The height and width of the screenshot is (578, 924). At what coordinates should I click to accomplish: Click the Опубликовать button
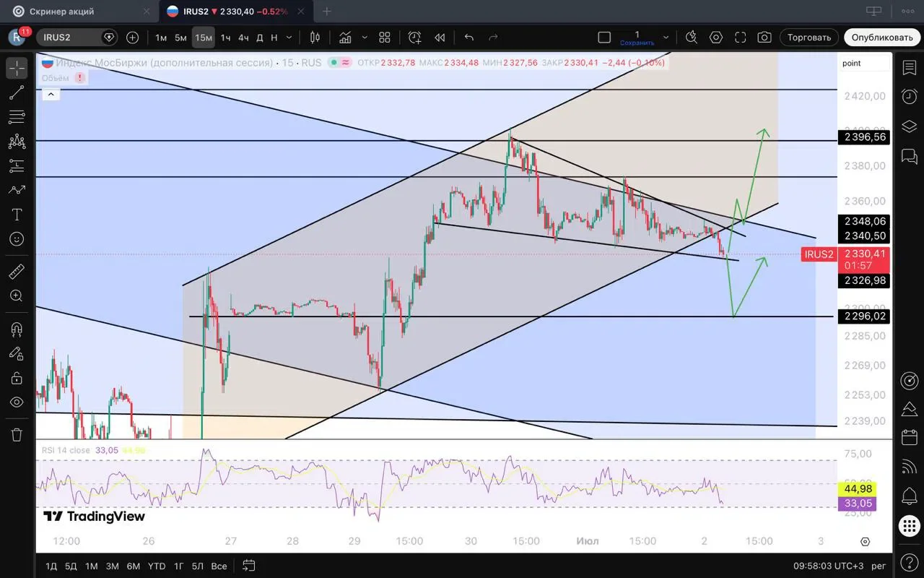(x=882, y=38)
